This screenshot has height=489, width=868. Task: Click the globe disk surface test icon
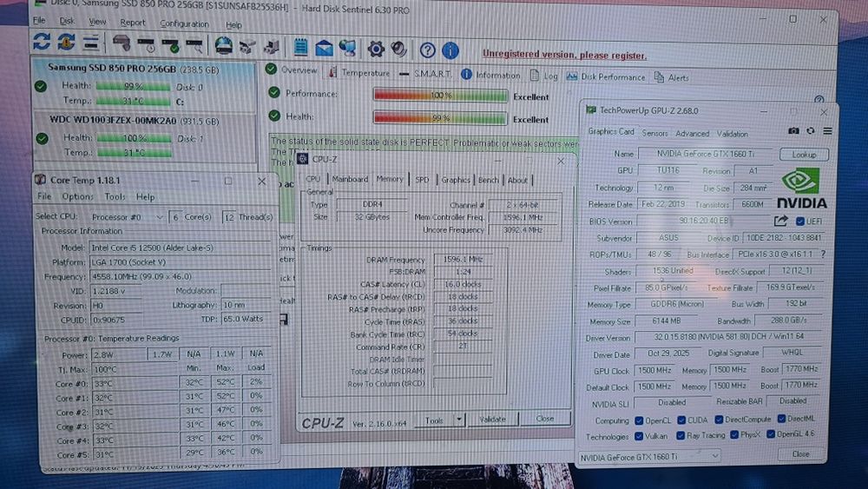223,46
